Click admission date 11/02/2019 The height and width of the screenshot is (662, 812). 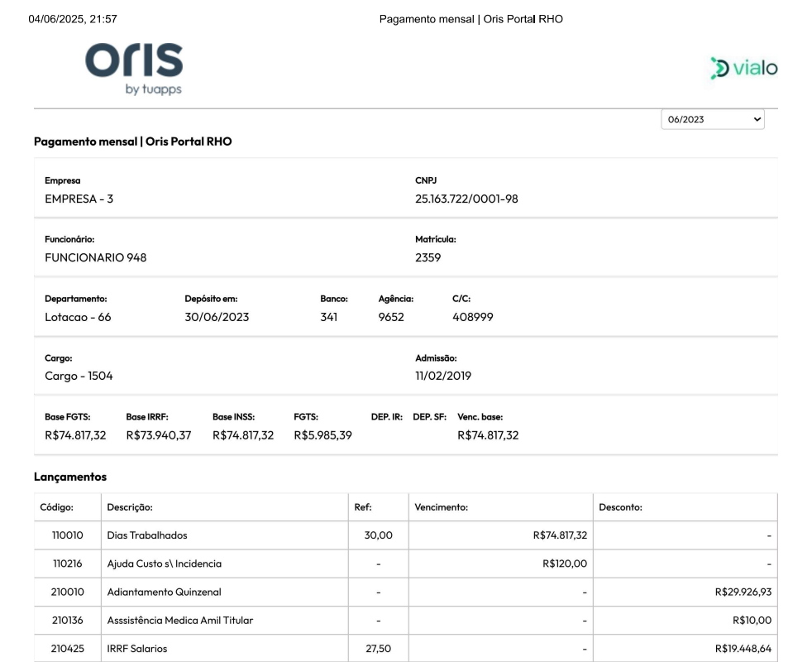(x=442, y=376)
